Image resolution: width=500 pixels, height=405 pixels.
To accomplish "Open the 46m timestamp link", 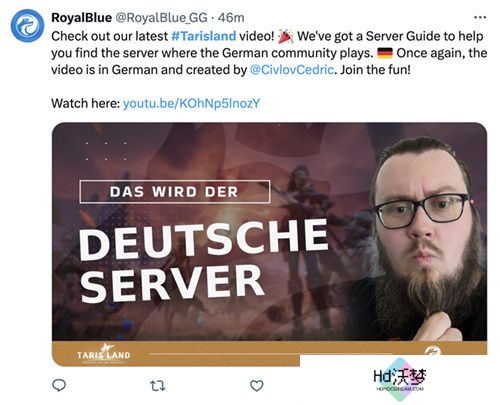I will coord(231,18).
